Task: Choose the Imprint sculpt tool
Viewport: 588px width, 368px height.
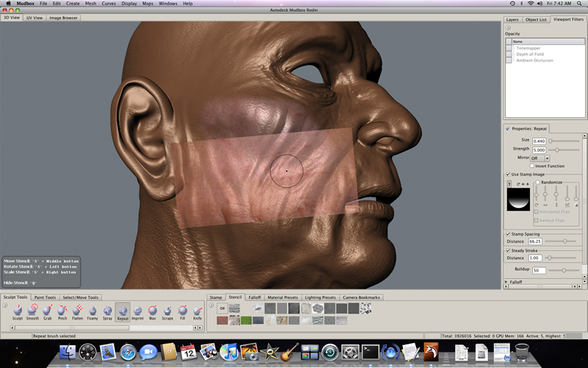Action: point(137,310)
